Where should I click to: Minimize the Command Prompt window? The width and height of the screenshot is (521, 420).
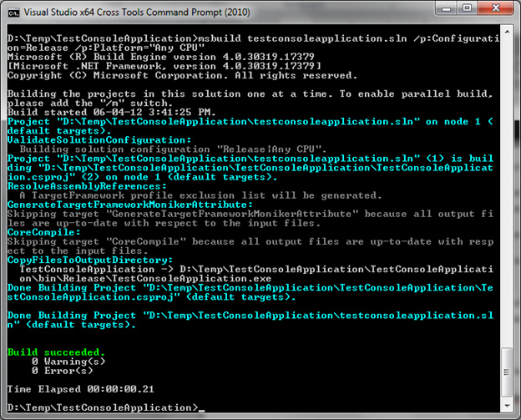tap(446, 8)
